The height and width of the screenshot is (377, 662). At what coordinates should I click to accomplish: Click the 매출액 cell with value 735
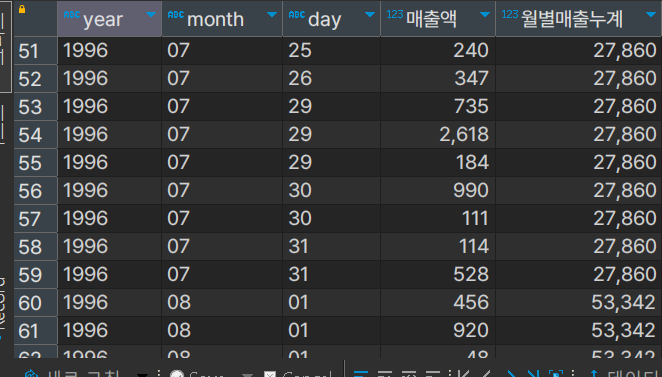(438, 106)
